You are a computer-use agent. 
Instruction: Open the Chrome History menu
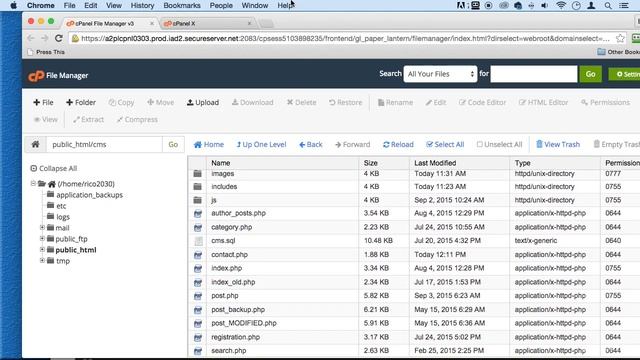pyautogui.click(x=142, y=5)
